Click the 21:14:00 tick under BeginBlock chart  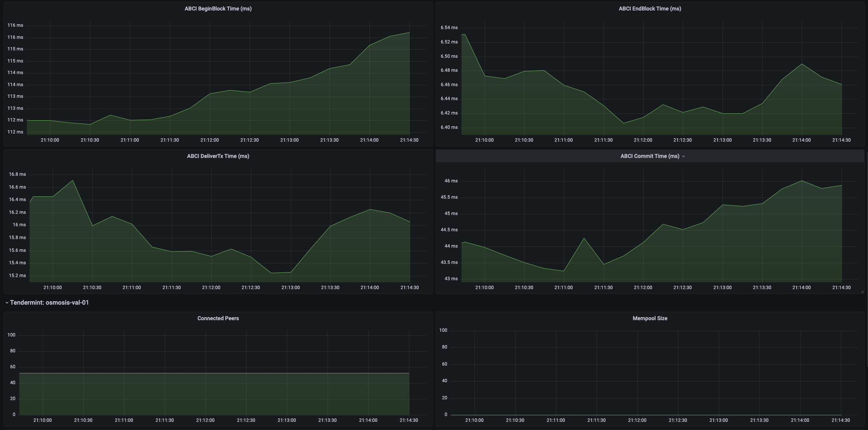click(369, 140)
